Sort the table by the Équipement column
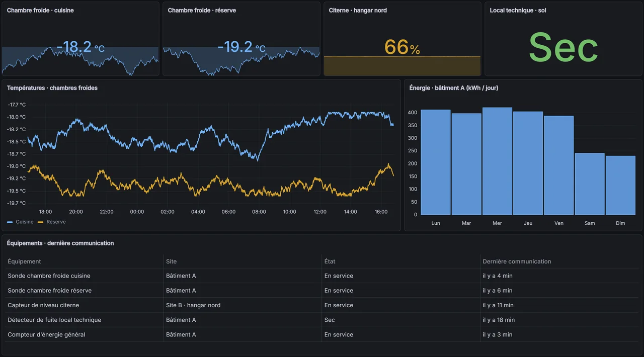 [x=24, y=261]
